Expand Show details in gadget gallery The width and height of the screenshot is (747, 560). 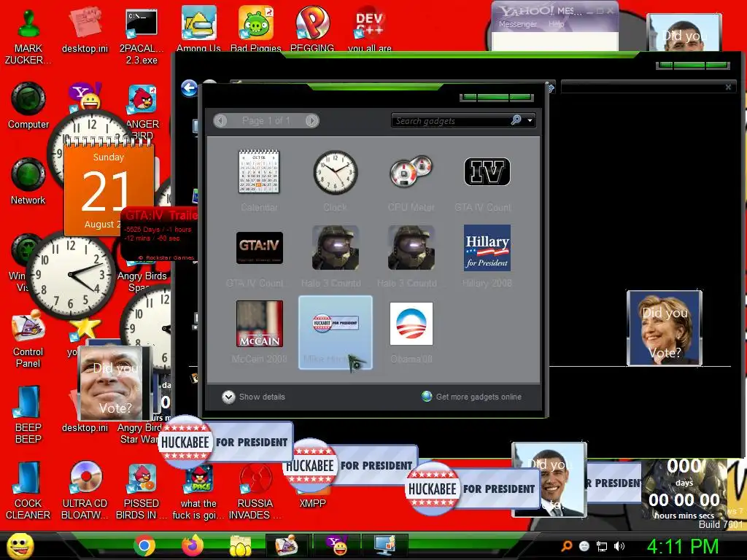[x=253, y=397]
